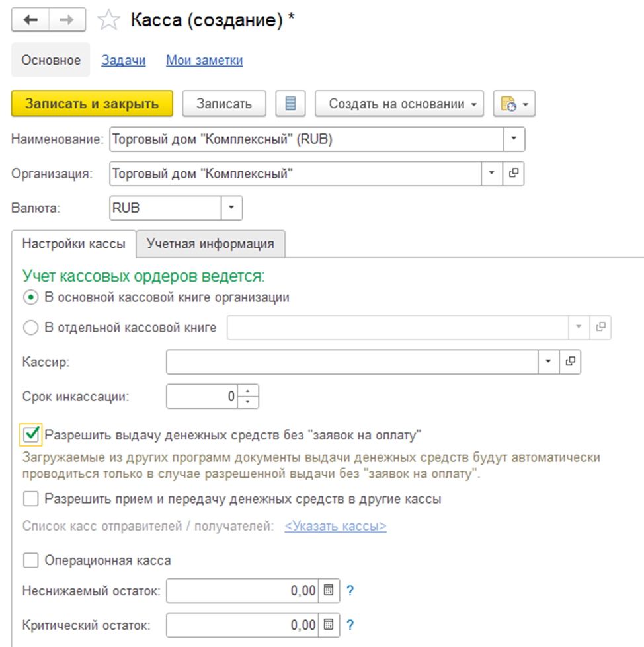Show the help question mark for Неснижаемый остаток
The width and height of the screenshot is (644, 647).
tap(350, 590)
